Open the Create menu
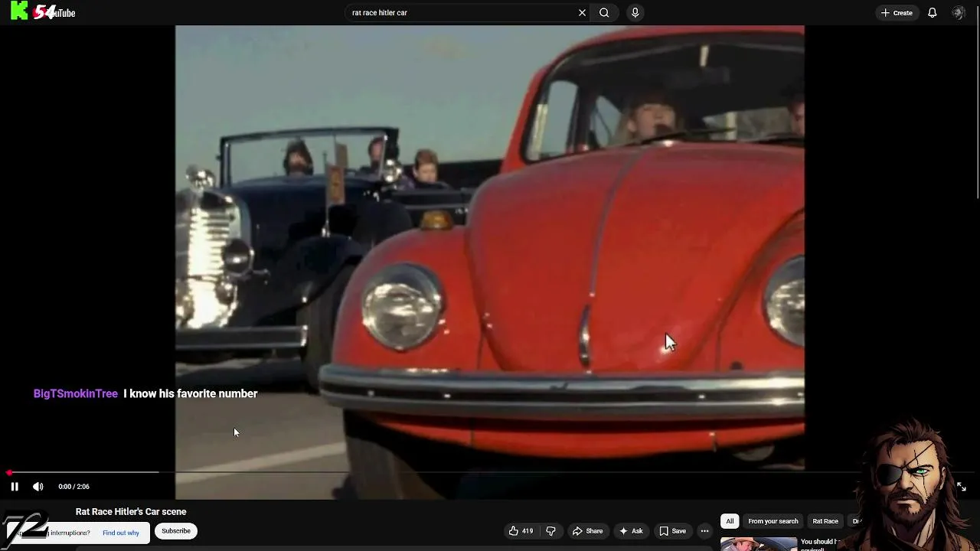 (x=897, y=12)
